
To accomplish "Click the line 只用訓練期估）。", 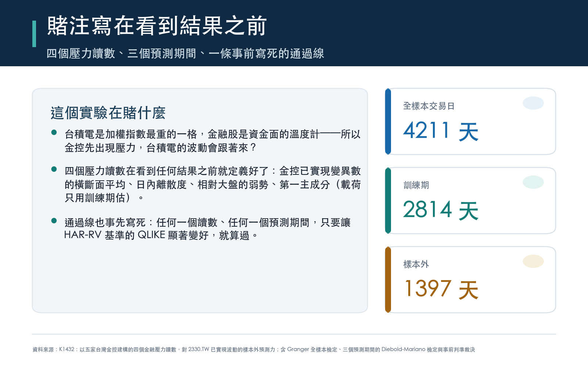I will pyautogui.click(x=104, y=198).
